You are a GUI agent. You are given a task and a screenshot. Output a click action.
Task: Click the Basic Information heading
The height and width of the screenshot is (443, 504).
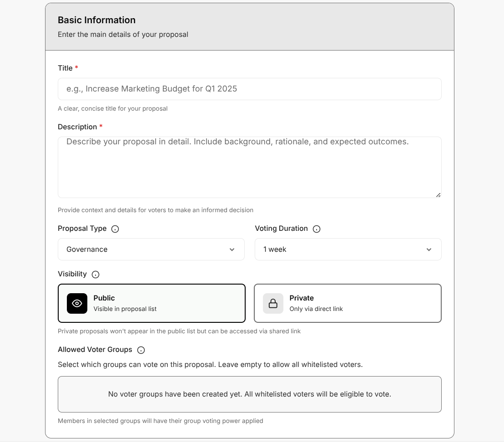pyautogui.click(x=96, y=20)
